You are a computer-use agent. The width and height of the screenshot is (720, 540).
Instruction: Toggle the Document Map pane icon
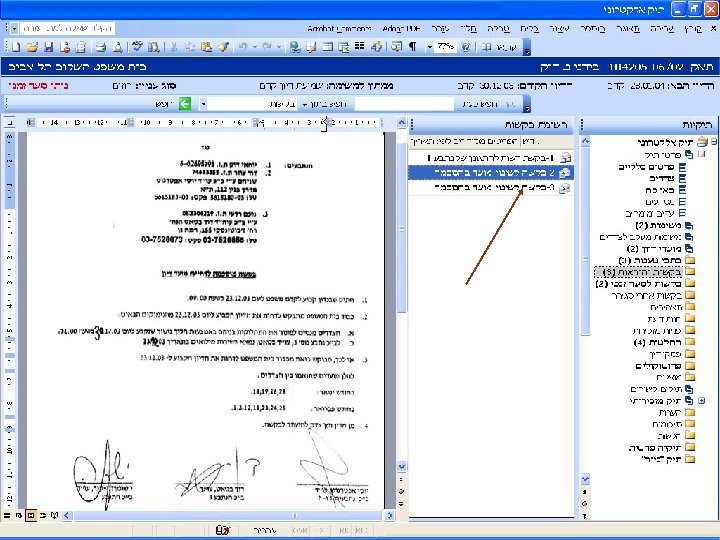click(397, 47)
